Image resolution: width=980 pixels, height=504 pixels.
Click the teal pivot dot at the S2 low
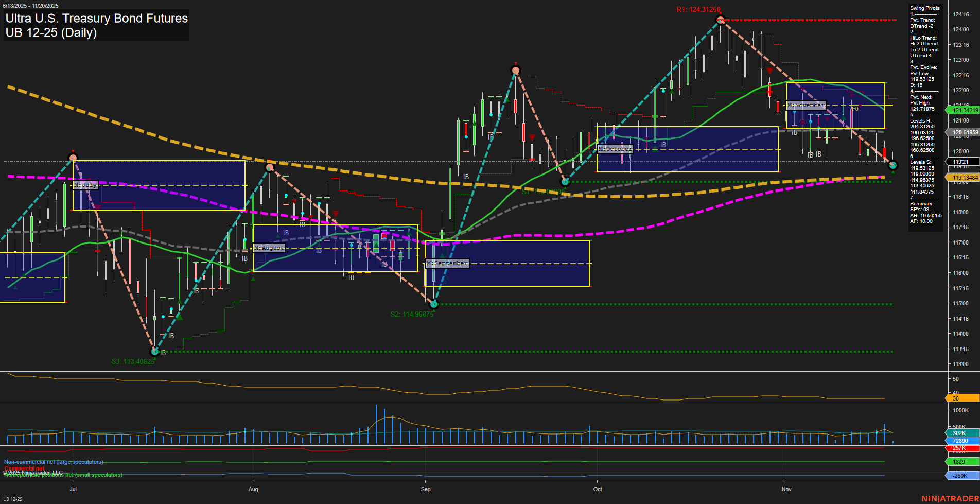point(434,304)
